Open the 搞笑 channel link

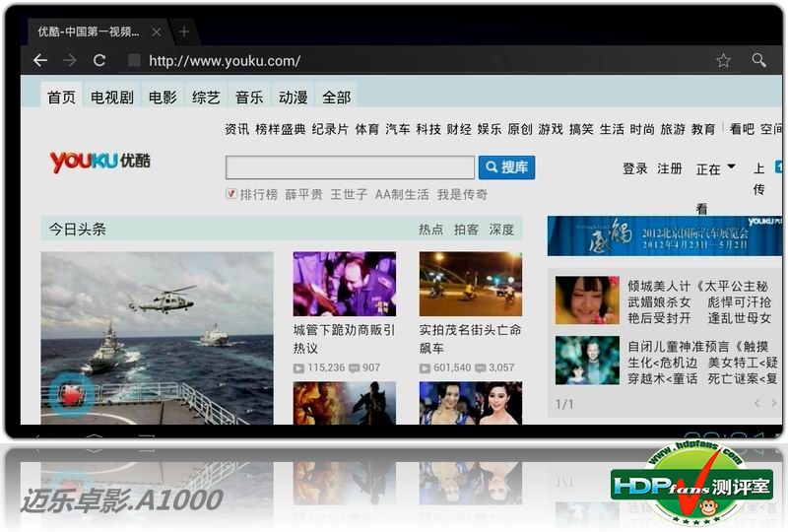point(581,129)
